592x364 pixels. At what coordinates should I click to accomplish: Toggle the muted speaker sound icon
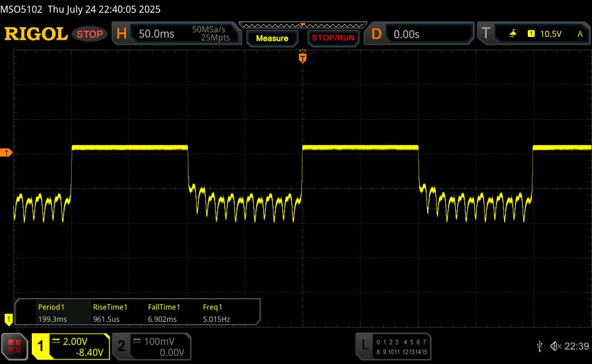(554, 346)
